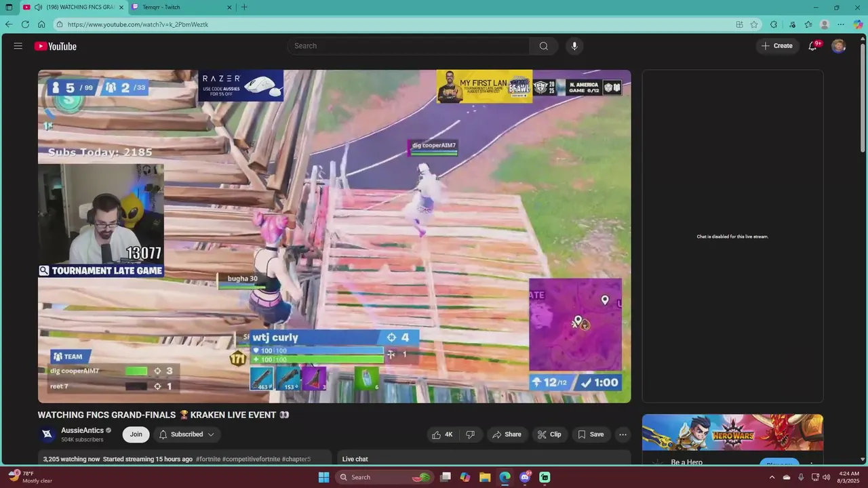This screenshot has width=868, height=488.
Task: Dislike the video with thumbs down
Action: click(471, 434)
